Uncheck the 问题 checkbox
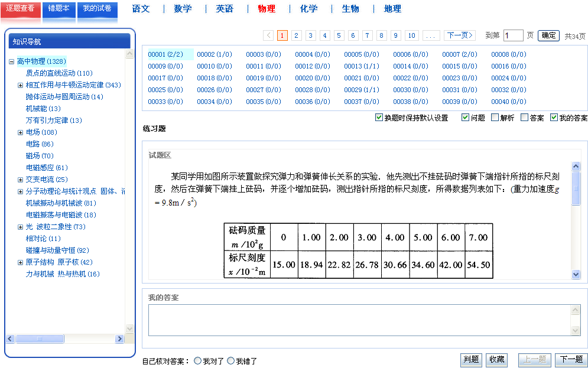588x368 pixels. [465, 118]
